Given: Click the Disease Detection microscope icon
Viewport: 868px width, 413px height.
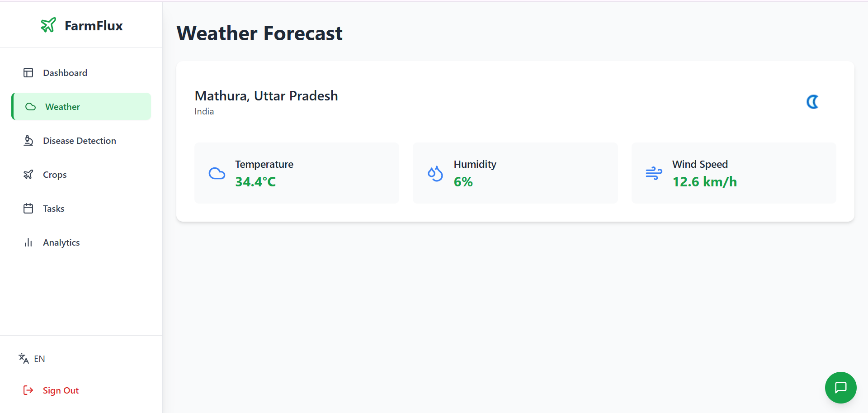Looking at the screenshot, I should (28, 141).
